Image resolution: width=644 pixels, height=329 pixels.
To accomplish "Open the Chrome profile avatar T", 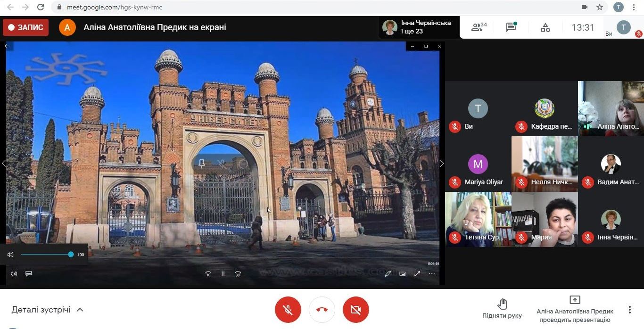I will (618, 7).
